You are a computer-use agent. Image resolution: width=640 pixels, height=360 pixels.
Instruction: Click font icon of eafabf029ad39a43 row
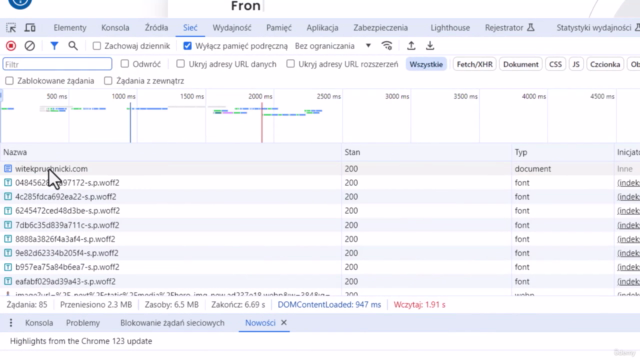[x=8, y=281]
